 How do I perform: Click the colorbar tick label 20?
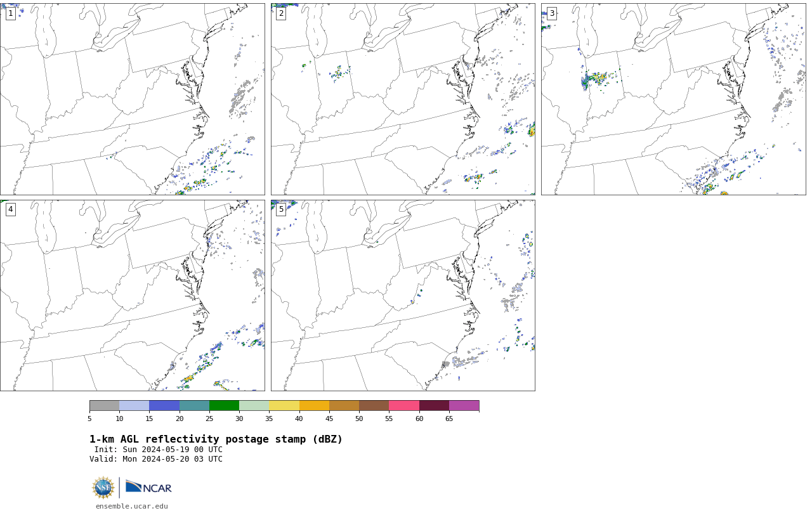180,419
